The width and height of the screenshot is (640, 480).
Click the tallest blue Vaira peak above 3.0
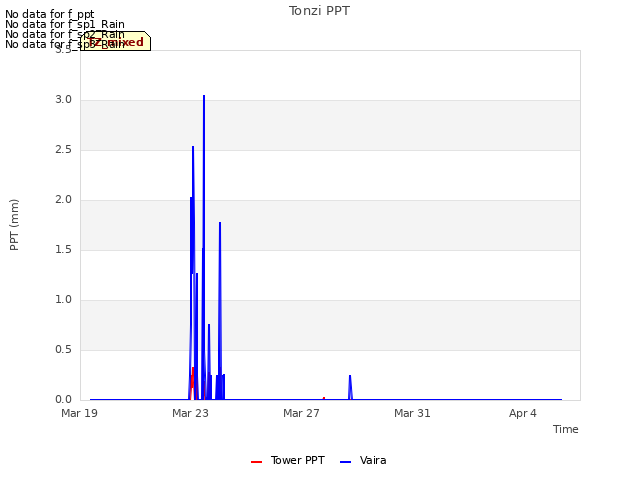[204, 96]
